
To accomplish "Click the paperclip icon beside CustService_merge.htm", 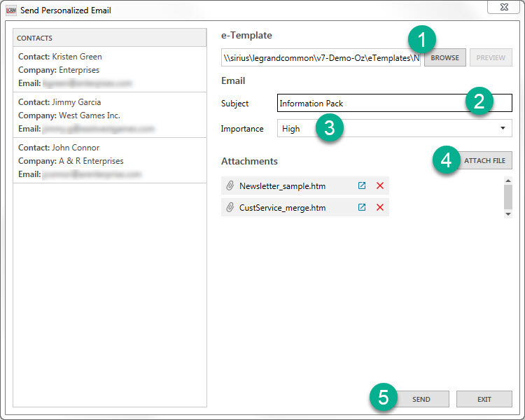I will click(230, 208).
